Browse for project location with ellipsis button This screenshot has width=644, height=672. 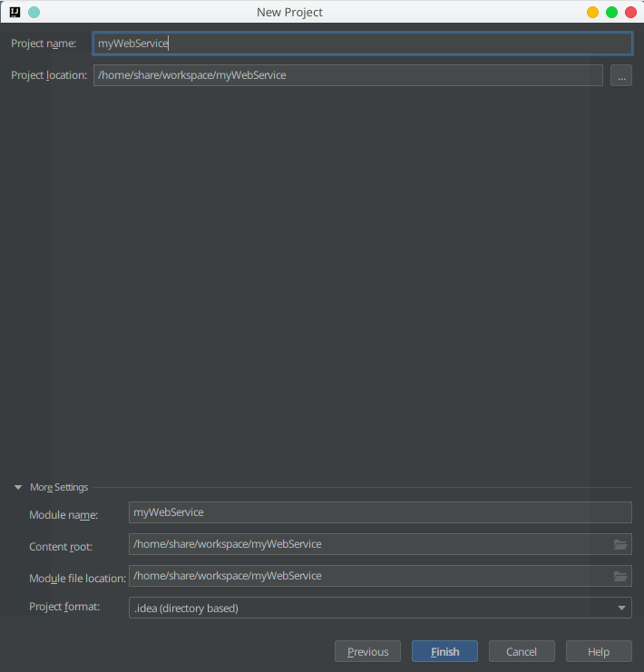click(x=620, y=75)
